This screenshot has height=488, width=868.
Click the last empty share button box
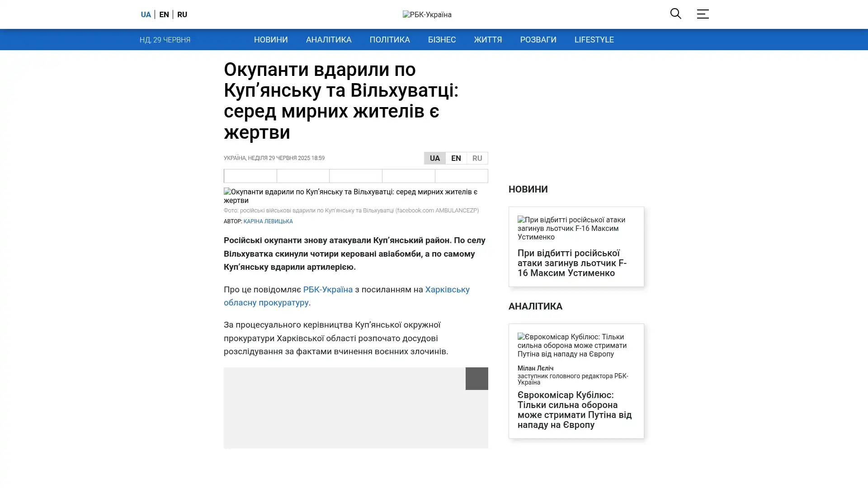coord(461,176)
